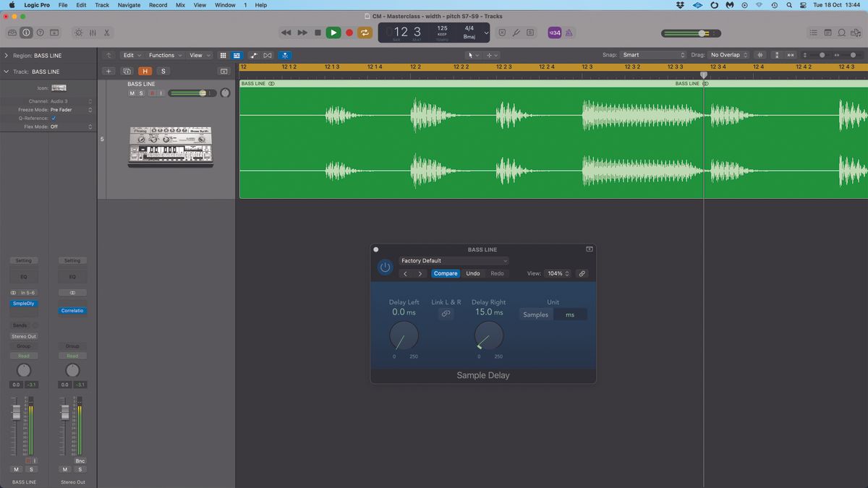Solo the BASS LINE track
Screen dimensions: 868x488
(x=141, y=93)
